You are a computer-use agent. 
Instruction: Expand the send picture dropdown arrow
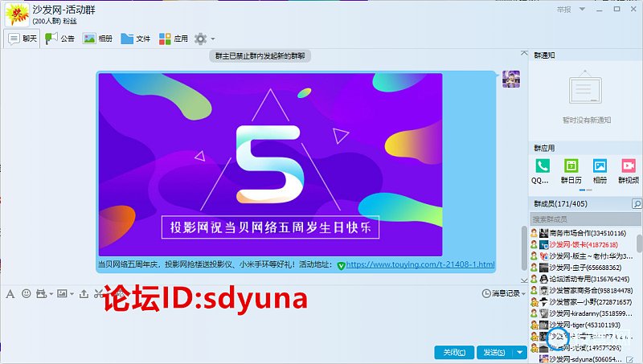[x=72, y=294]
